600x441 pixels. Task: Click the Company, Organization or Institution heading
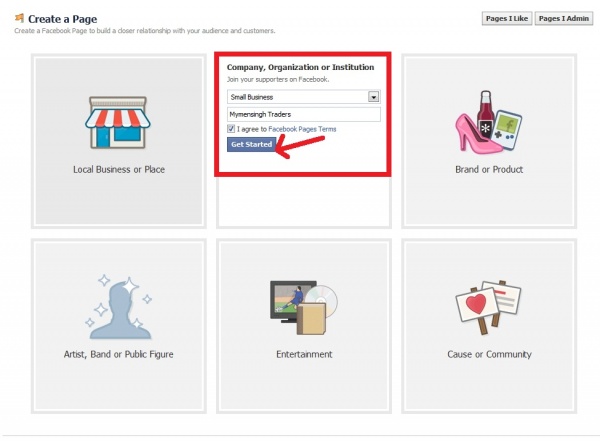[x=300, y=67]
